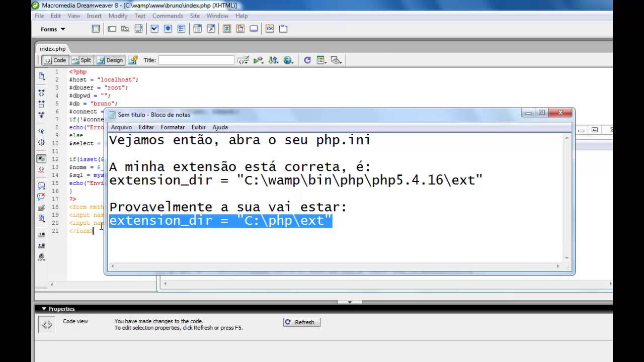Viewport: 644px width, 362px height.
Task: Click the Title input field
Action: coord(196,60)
